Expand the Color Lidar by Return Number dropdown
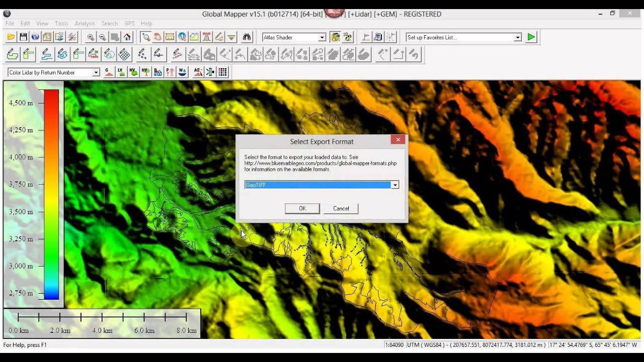 (x=96, y=72)
